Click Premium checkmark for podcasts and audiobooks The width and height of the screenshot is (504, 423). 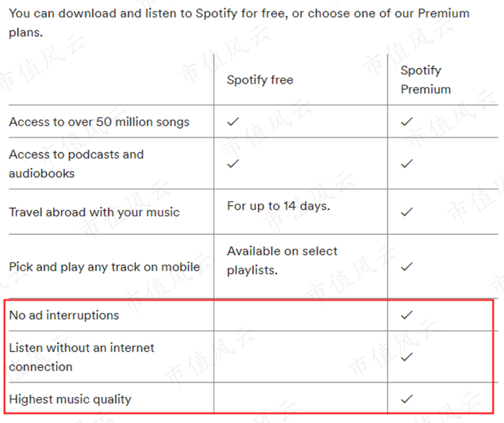407,163
